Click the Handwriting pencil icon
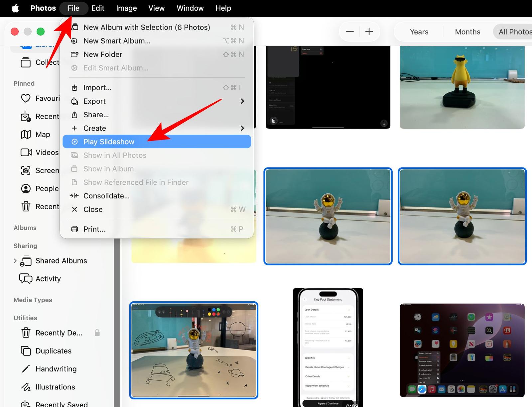The width and height of the screenshot is (532, 407). coord(26,369)
